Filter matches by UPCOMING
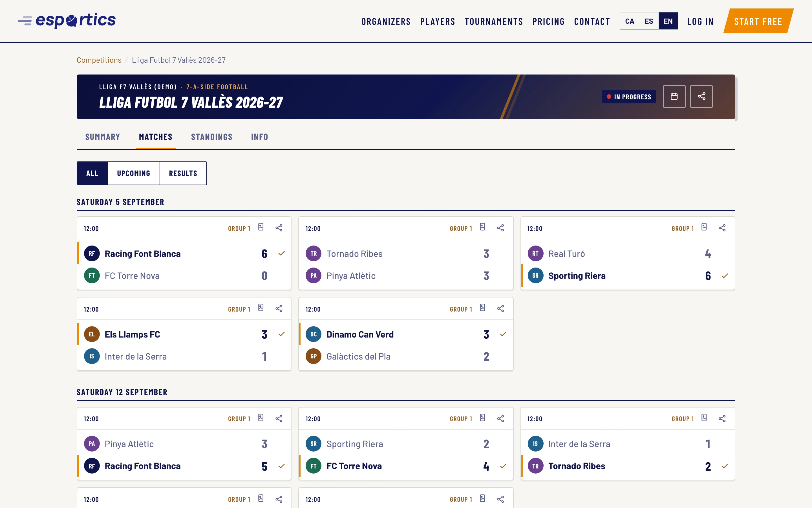812x508 pixels. tap(134, 173)
